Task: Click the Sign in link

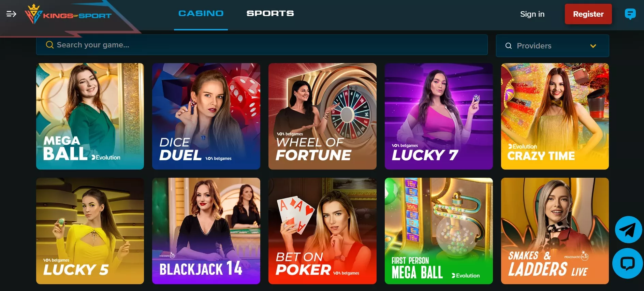Action: pos(532,14)
